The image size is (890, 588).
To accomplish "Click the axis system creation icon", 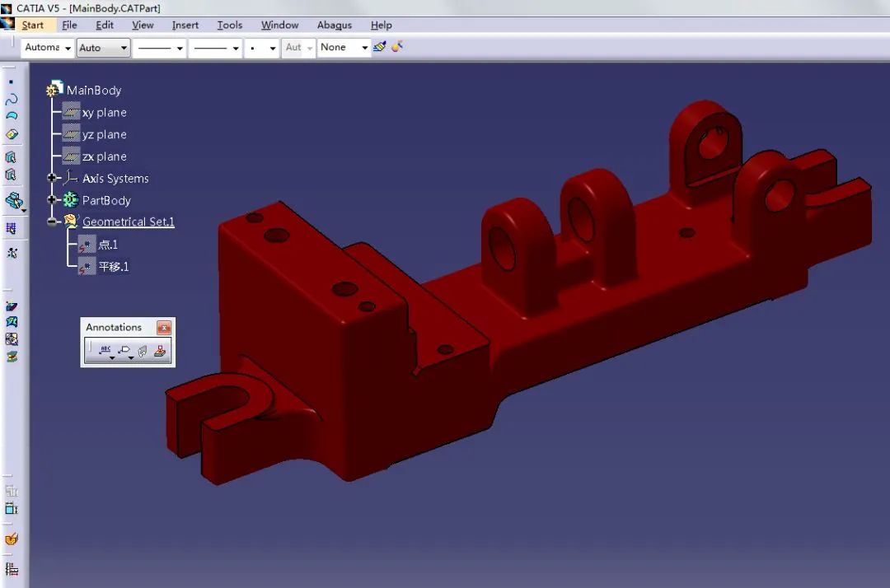I will point(12,253).
